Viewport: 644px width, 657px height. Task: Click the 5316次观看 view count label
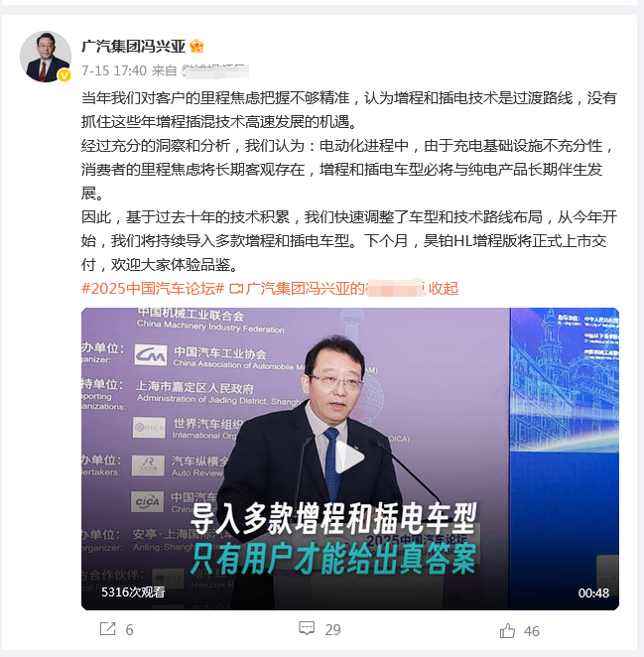pos(133,592)
